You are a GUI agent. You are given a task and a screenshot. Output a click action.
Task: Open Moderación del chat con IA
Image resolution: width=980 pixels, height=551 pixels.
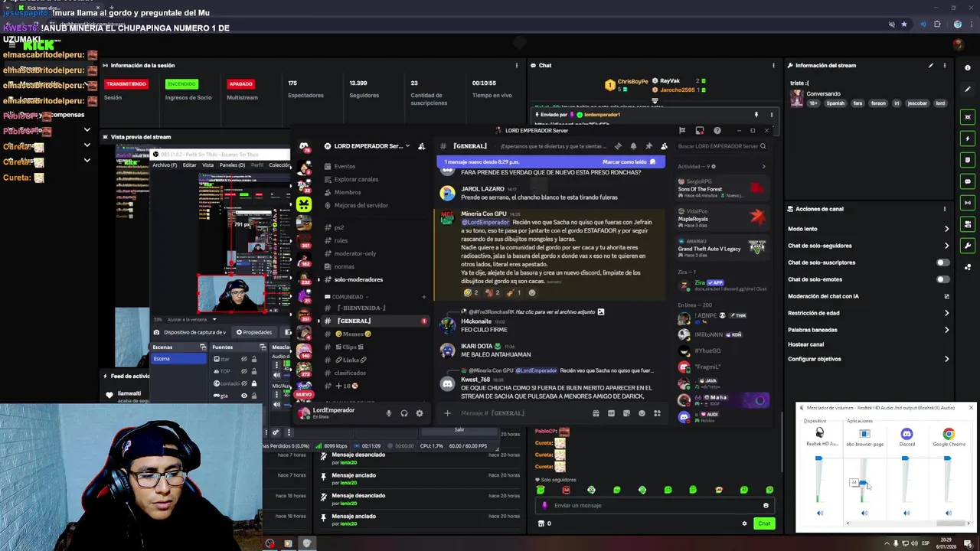coord(869,296)
